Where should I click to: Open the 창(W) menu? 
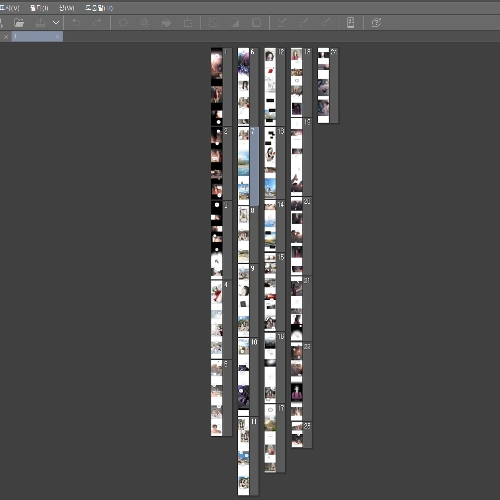click(x=66, y=8)
